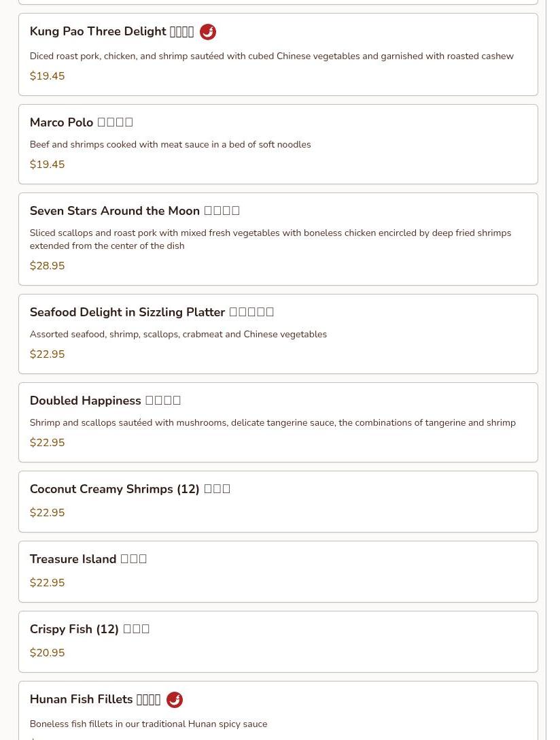560x740 pixels.
Task: Open the Seven Stars Around the Moon title
Action: [x=135, y=211]
